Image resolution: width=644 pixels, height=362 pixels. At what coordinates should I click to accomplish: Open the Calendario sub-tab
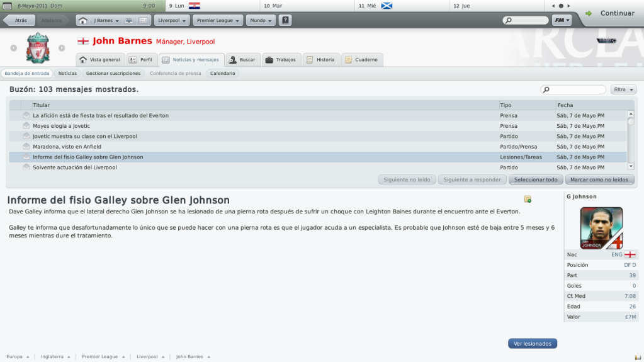point(223,73)
